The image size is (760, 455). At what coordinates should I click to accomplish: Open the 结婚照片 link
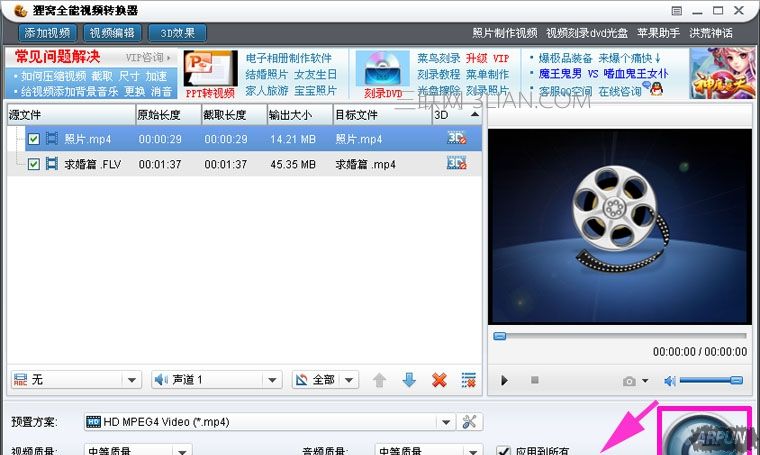pyautogui.click(x=267, y=75)
